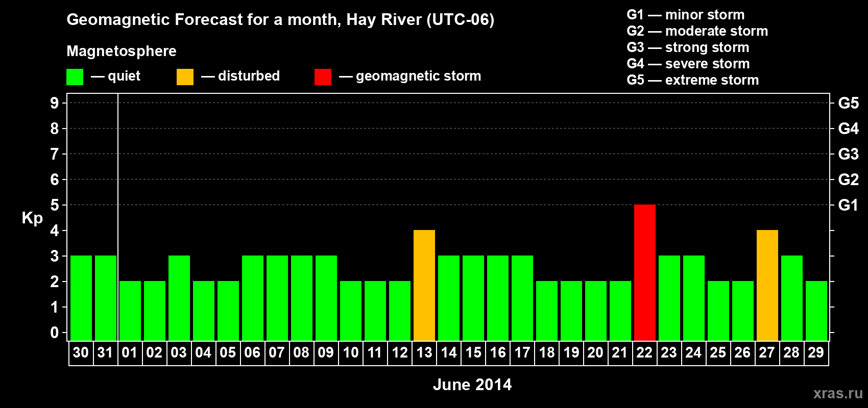The image size is (868, 408).
Task: Click the red geomagnetic storm legend swatch
Action: (323, 77)
